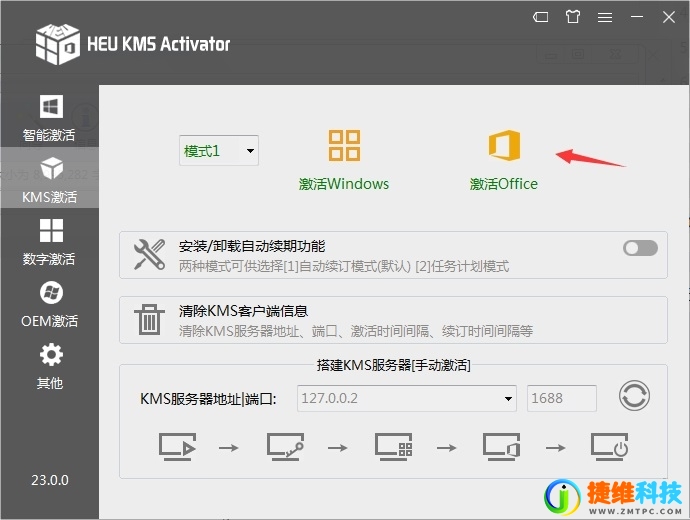Click the HEU KMS Activator cube logo
This screenshot has height=520, width=690.
click(x=58, y=44)
